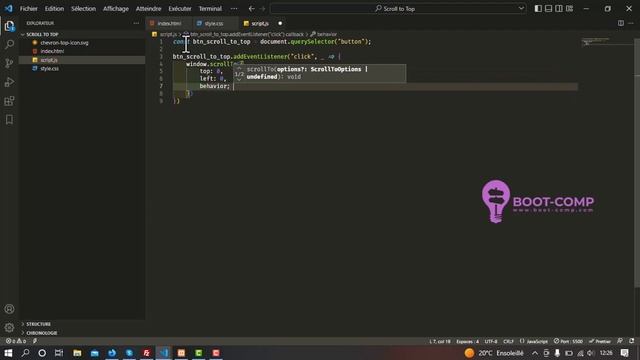Open the Terminal menu

(x=210, y=9)
